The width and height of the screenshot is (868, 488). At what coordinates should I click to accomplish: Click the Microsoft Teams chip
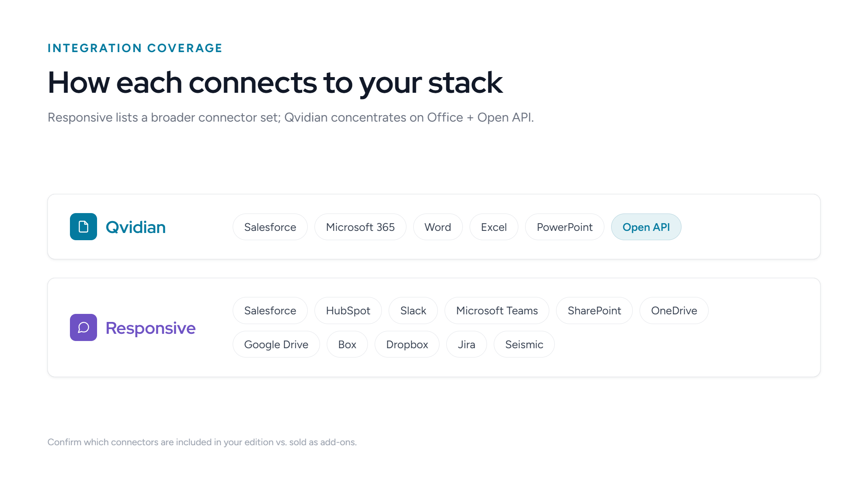497,311
